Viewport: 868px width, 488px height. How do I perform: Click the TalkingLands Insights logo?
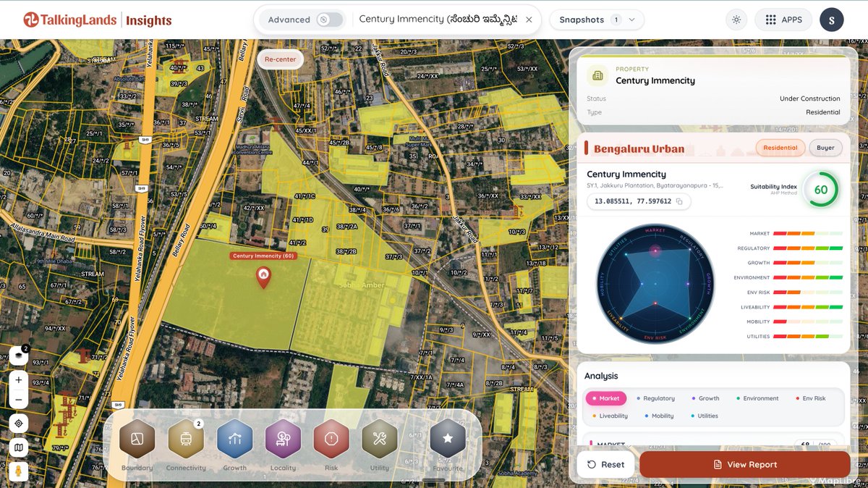(x=98, y=20)
